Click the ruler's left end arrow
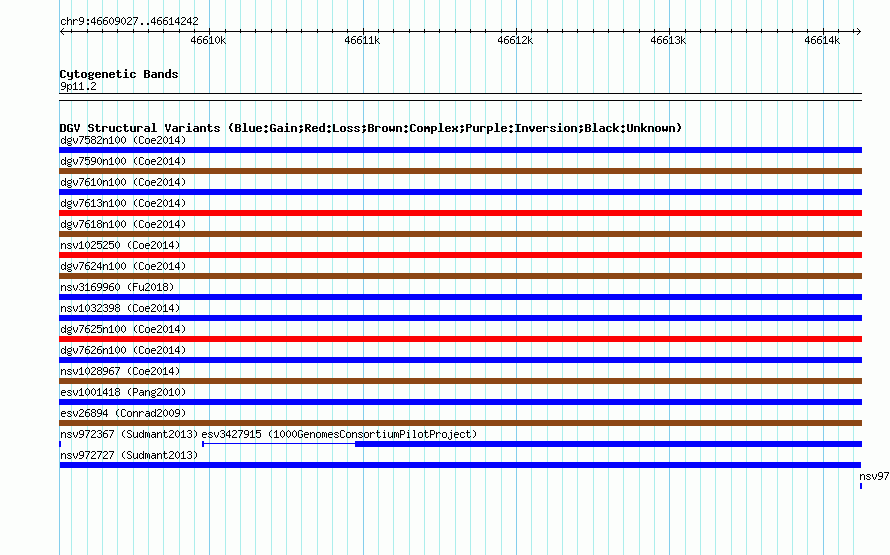Viewport: 890px width, 555px height. (62, 31)
